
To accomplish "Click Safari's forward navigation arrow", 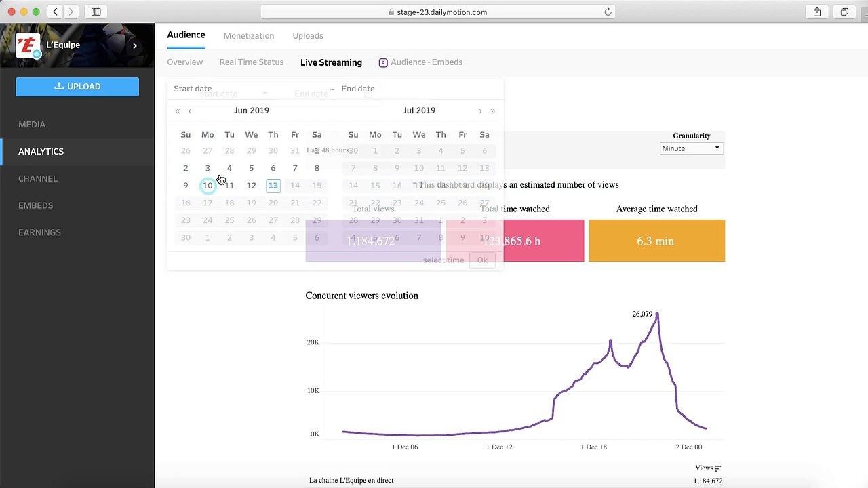I will point(71,12).
